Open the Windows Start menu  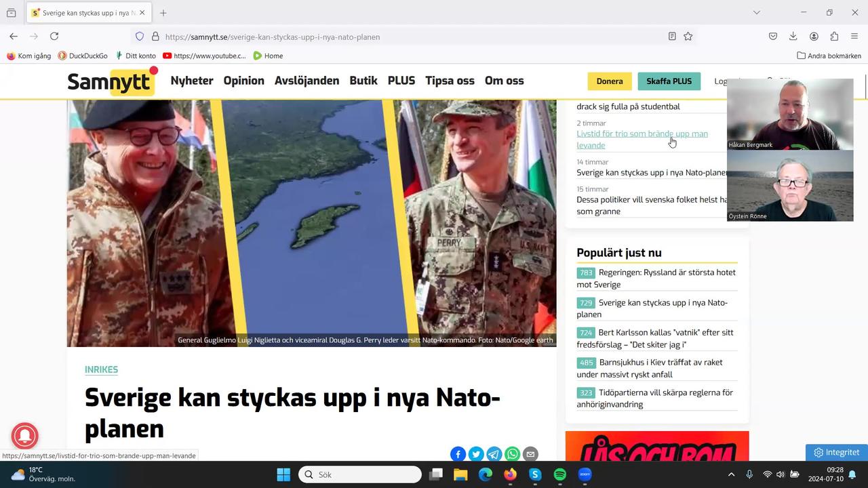pyautogui.click(x=283, y=474)
